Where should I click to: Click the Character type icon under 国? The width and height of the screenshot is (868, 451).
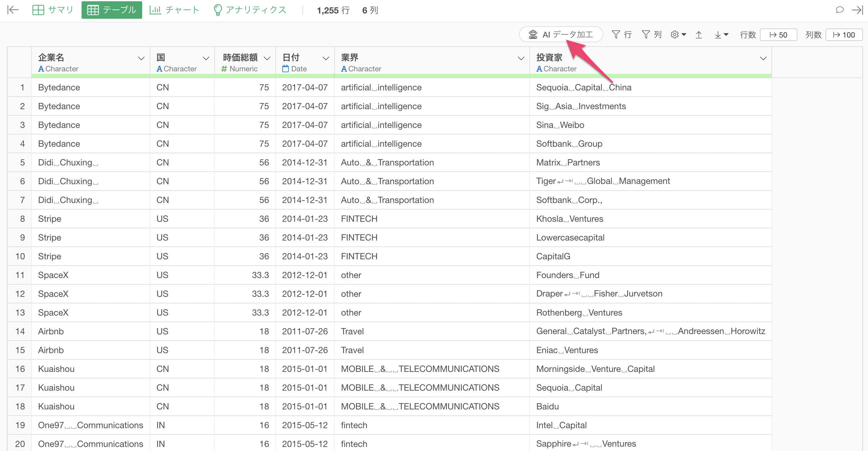[x=159, y=69]
